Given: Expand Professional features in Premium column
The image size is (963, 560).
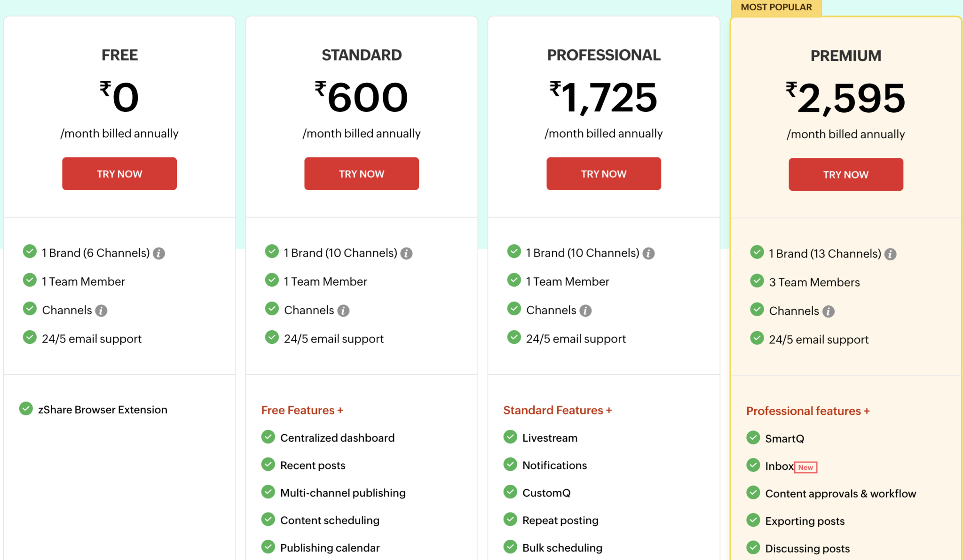Looking at the screenshot, I should 807,411.
